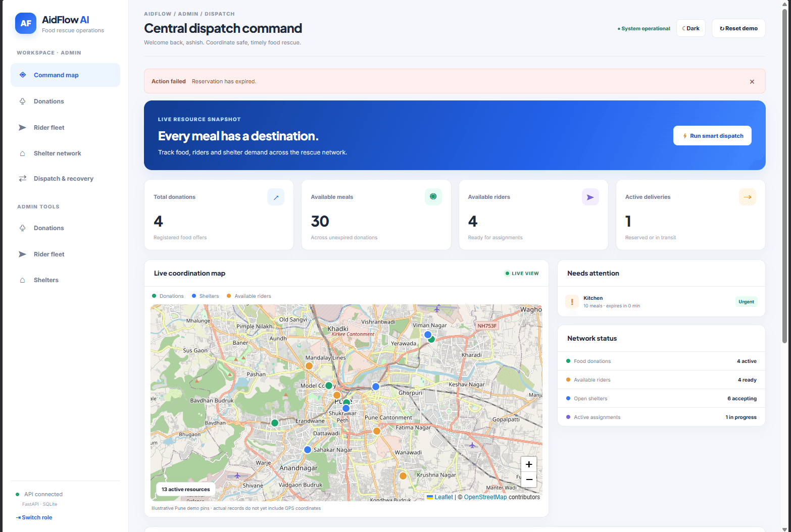Image resolution: width=791 pixels, height=532 pixels.
Task: Click the orange rider pin near Krushna Nagar
Action: tap(403, 476)
